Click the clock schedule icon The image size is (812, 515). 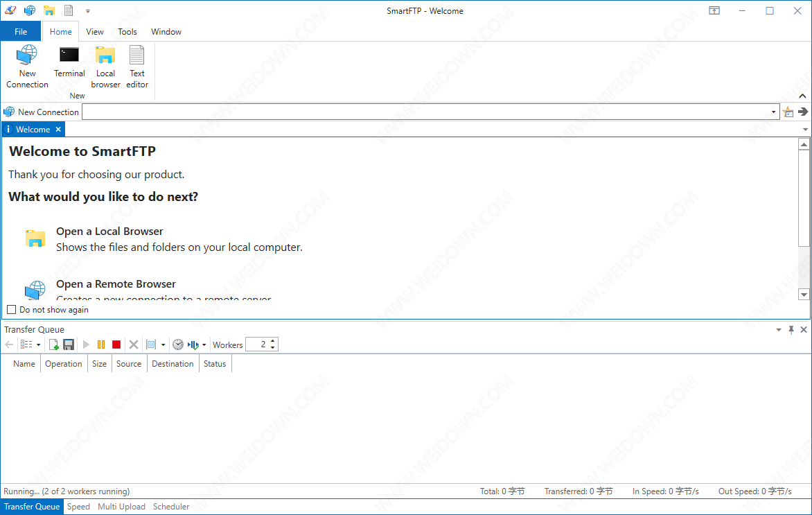tap(177, 344)
